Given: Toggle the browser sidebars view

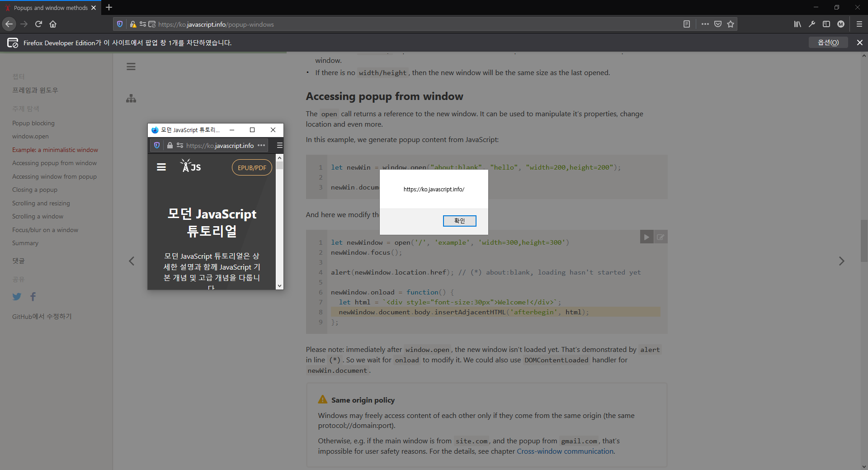Looking at the screenshot, I should 827,24.
